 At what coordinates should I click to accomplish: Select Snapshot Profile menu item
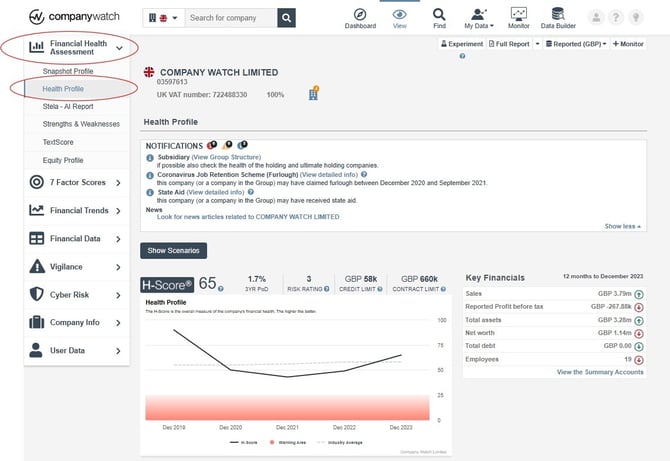click(68, 71)
